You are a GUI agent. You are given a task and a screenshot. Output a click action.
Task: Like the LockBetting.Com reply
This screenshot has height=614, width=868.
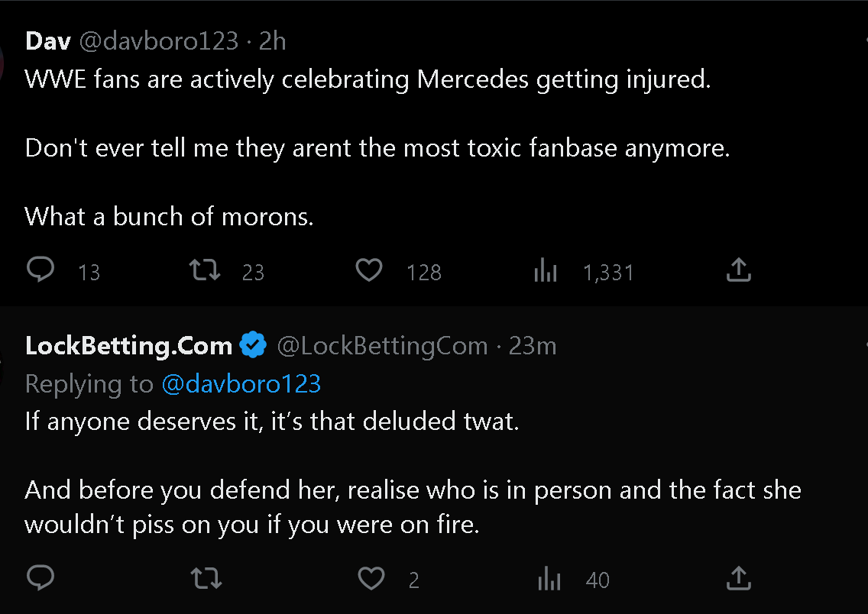371,578
